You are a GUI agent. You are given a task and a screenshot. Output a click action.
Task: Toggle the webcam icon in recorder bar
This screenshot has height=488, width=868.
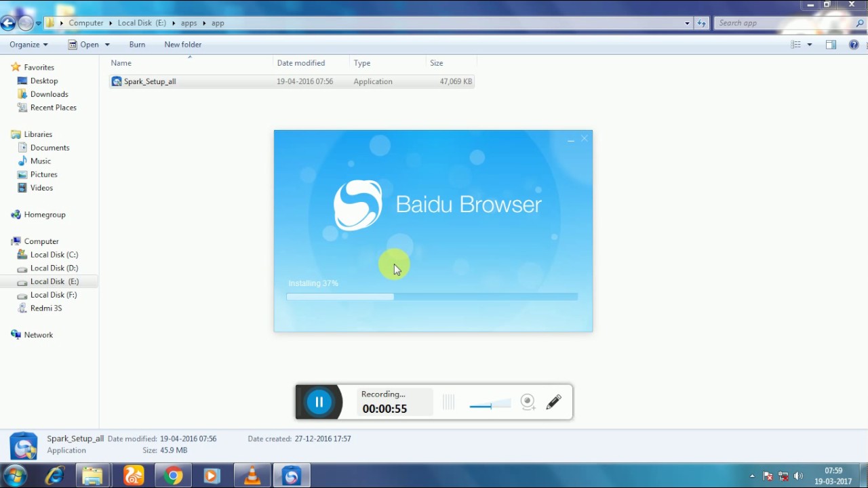[528, 402]
